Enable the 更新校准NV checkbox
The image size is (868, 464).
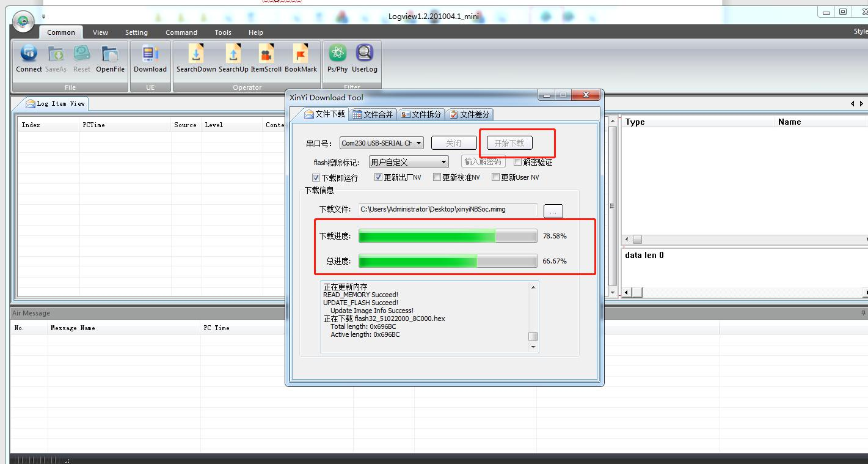[x=437, y=177]
